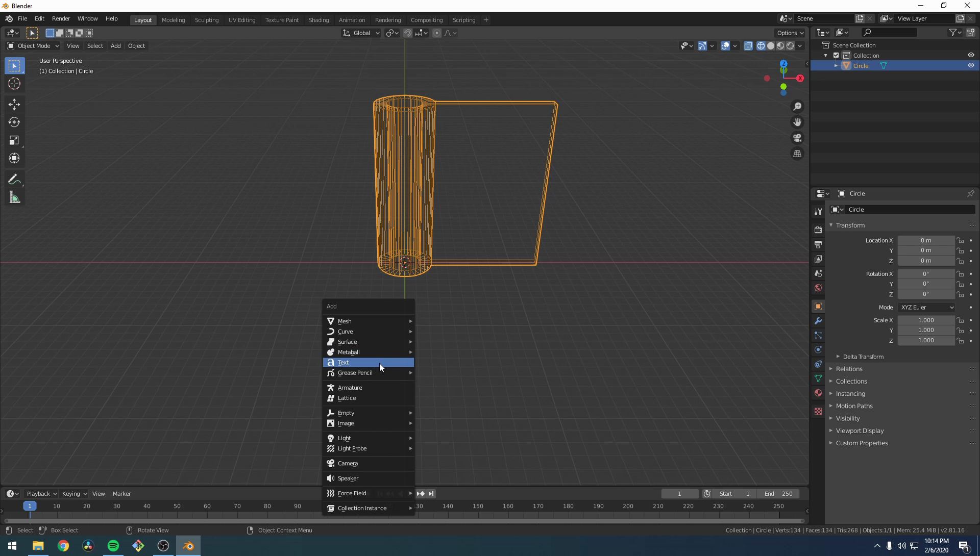Expand Delta Transform section
The width and height of the screenshot is (980, 556).
(863, 357)
